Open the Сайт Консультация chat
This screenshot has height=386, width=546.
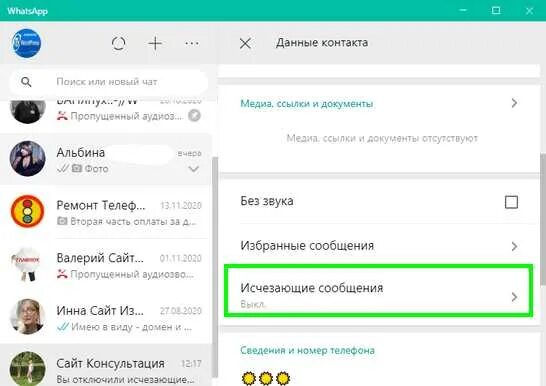pos(106,365)
